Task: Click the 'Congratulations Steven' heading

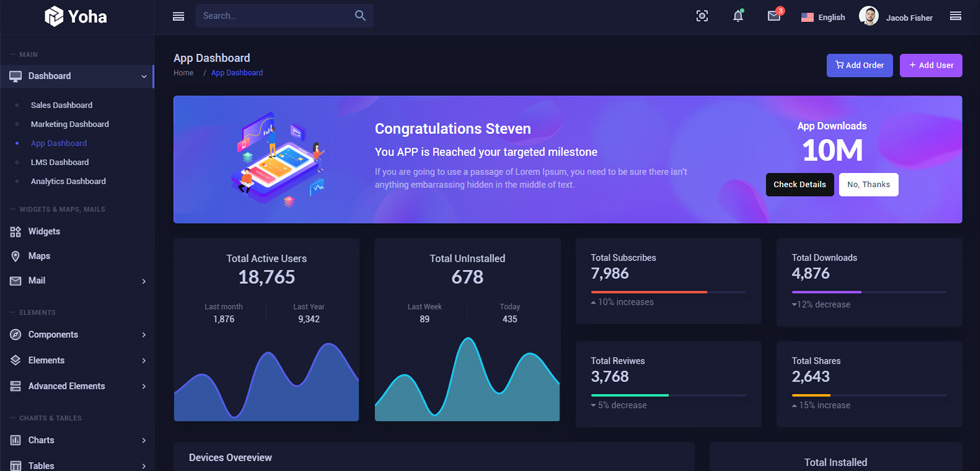Action: point(452,129)
